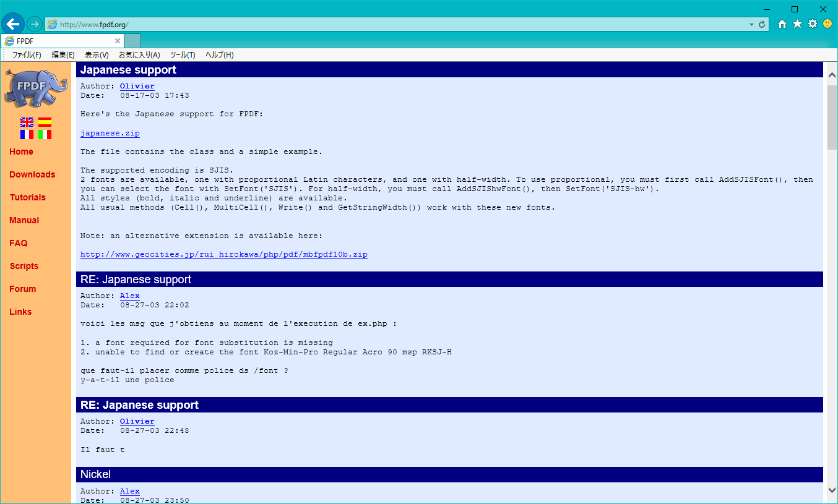
Task: Send feedback with the smiley face icon
Action: coord(827,24)
